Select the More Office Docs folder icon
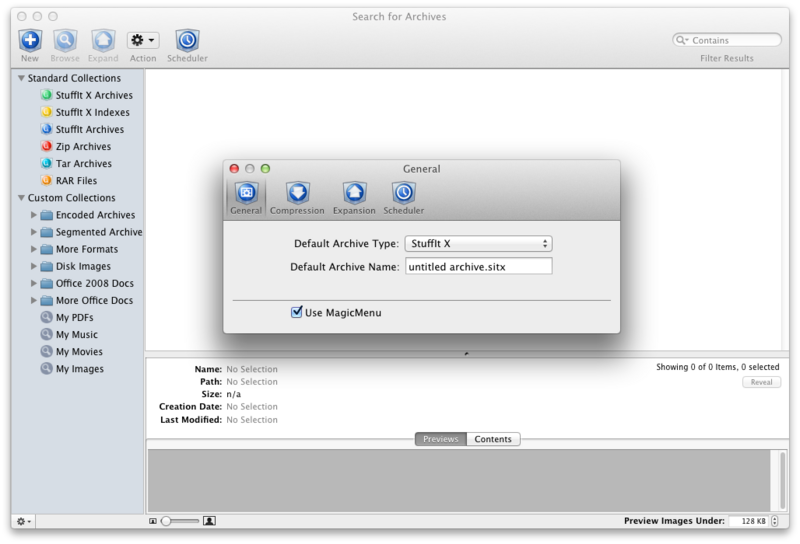 (46, 301)
